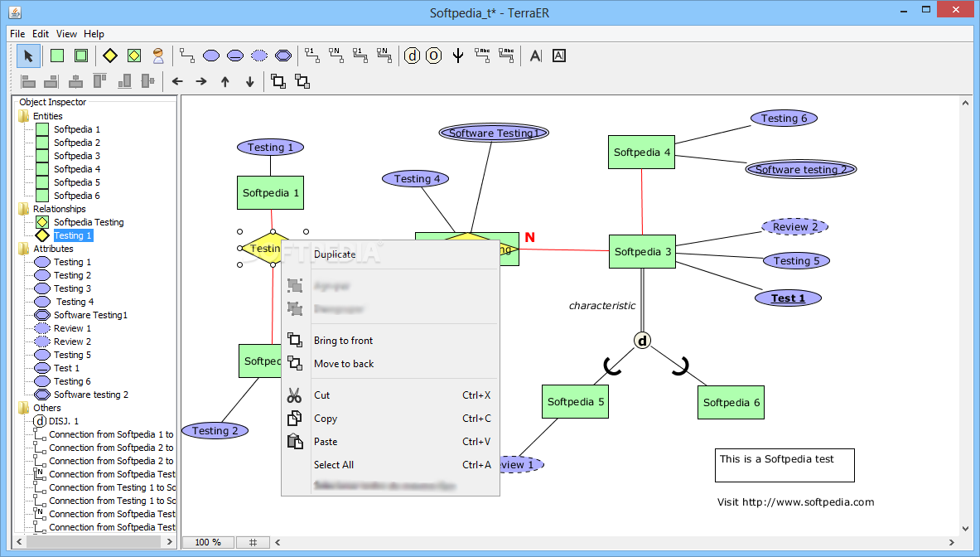The height and width of the screenshot is (557, 980).
Task: Click the canvas vertical scrollbar down arrow
Action: 966,529
